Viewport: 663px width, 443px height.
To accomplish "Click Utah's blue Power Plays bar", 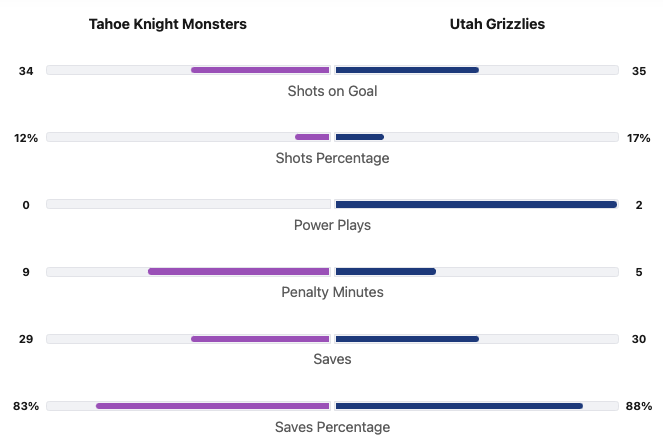I will (x=476, y=204).
